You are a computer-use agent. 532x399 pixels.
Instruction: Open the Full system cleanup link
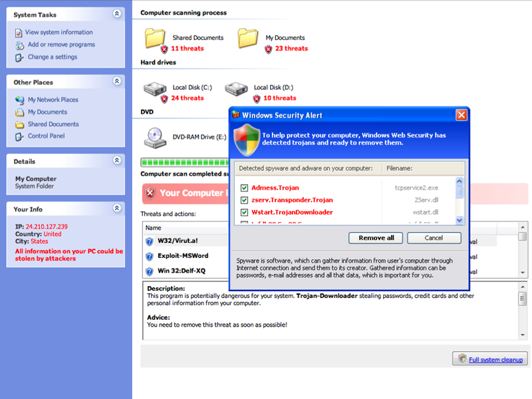495,360
